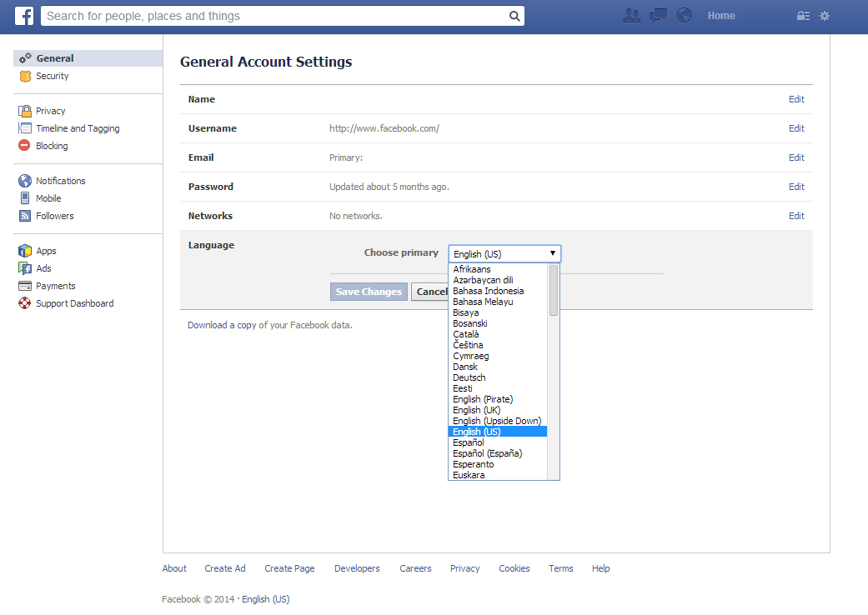Select "English (UK)" from the language dropdown

[476, 409]
